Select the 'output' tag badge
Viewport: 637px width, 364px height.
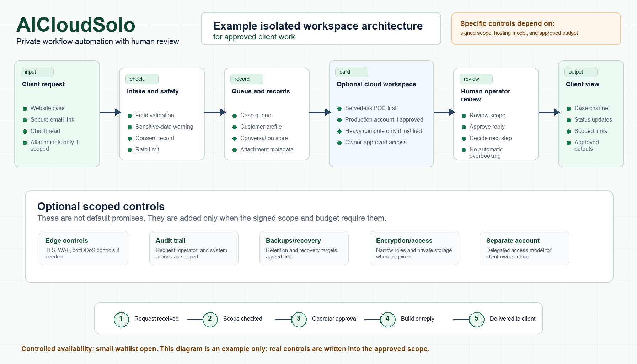[x=581, y=72]
